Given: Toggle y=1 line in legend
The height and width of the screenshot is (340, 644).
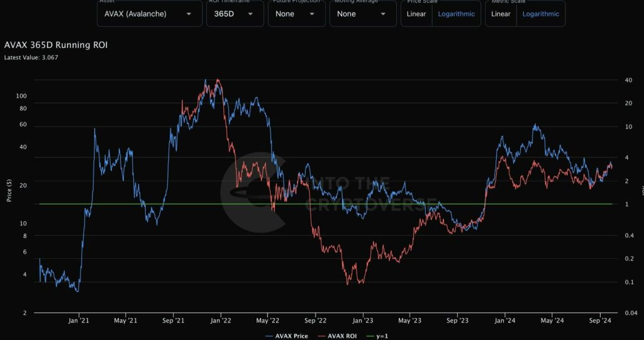Looking at the screenshot, I should (377, 336).
